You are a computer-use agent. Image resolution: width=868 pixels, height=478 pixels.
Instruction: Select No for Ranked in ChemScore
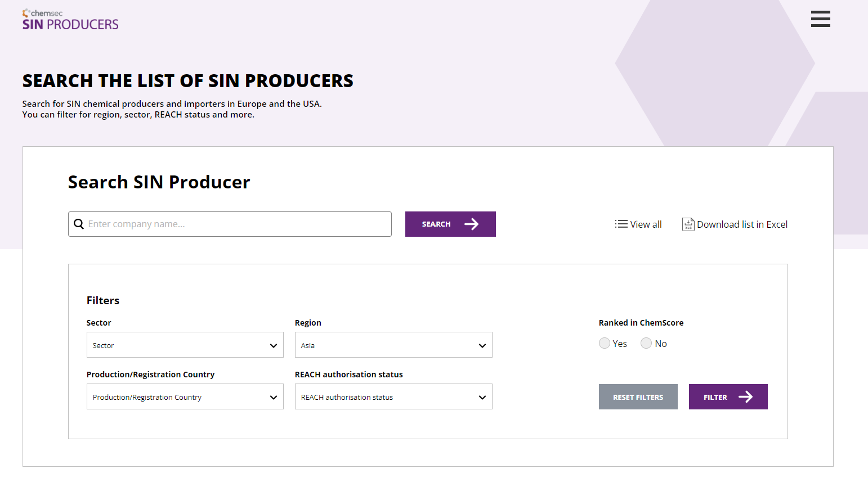pos(646,343)
